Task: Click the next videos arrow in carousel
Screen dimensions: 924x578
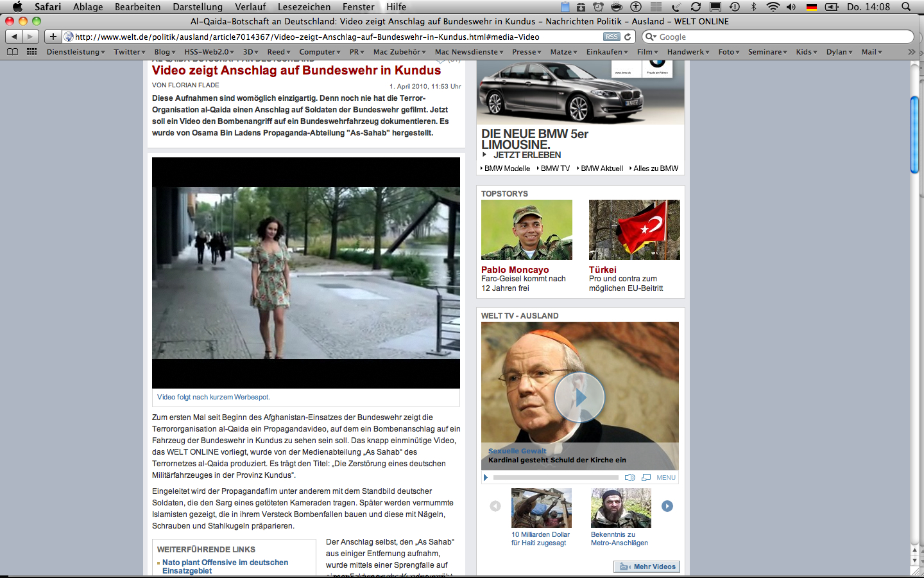Action: pyautogui.click(x=667, y=506)
